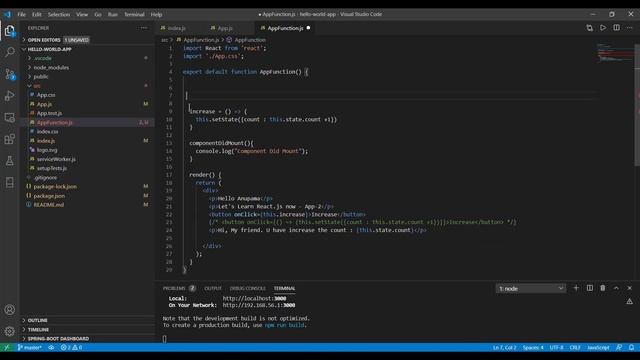The height and width of the screenshot is (360, 640).
Task: Click JavaScript language mode in status bar
Action: tap(598, 347)
